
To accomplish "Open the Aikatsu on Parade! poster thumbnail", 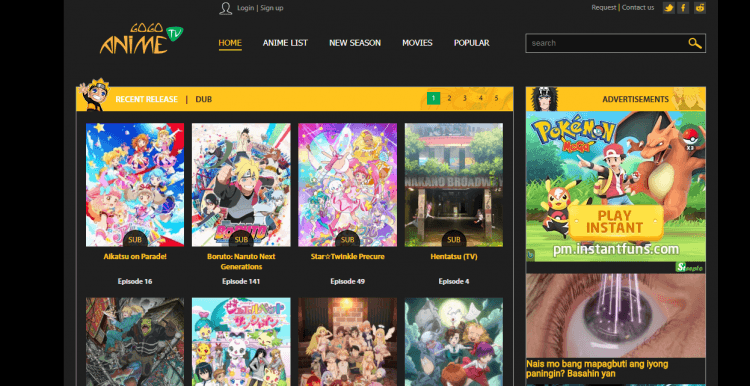I will point(135,185).
